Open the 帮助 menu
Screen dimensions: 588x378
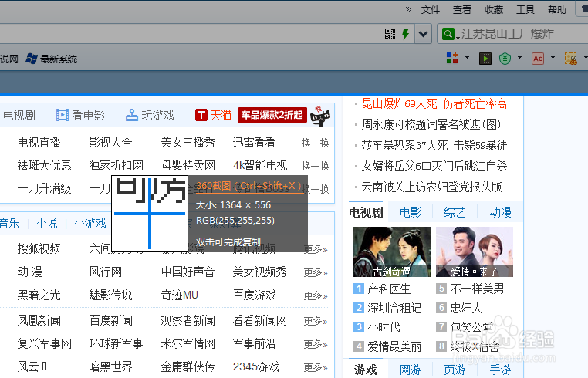click(557, 10)
